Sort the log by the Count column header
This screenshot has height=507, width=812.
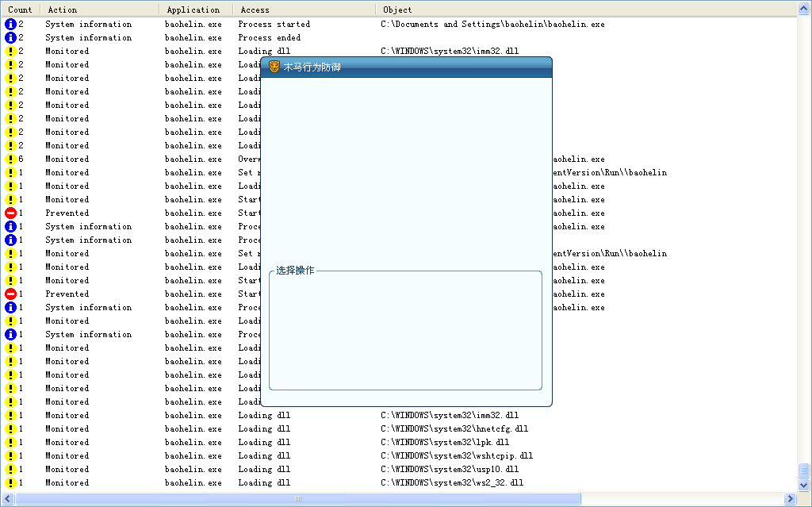(20, 10)
